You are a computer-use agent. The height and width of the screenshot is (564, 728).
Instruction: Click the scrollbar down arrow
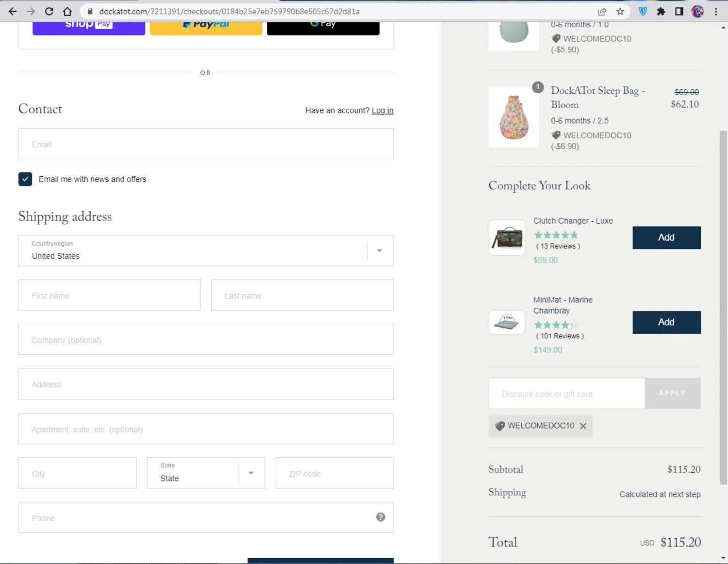tap(723, 558)
